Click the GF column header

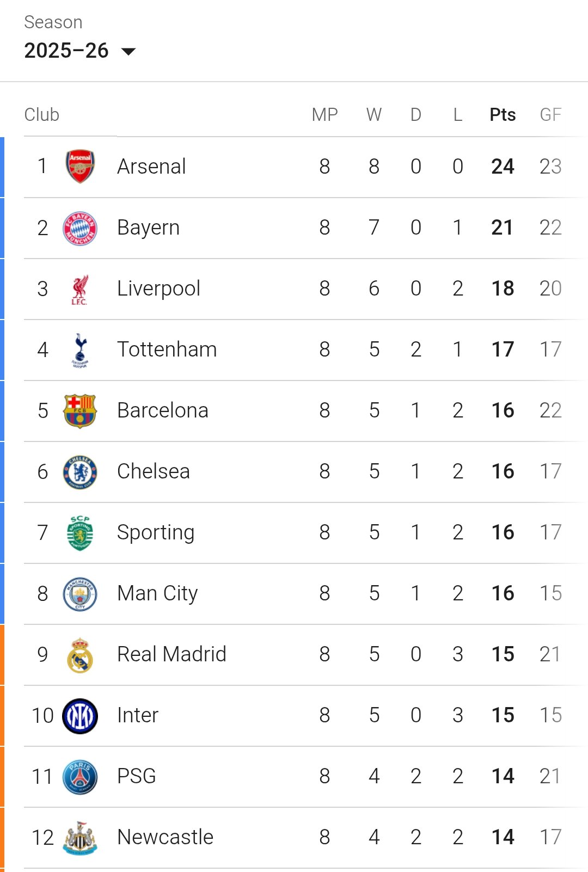(550, 115)
